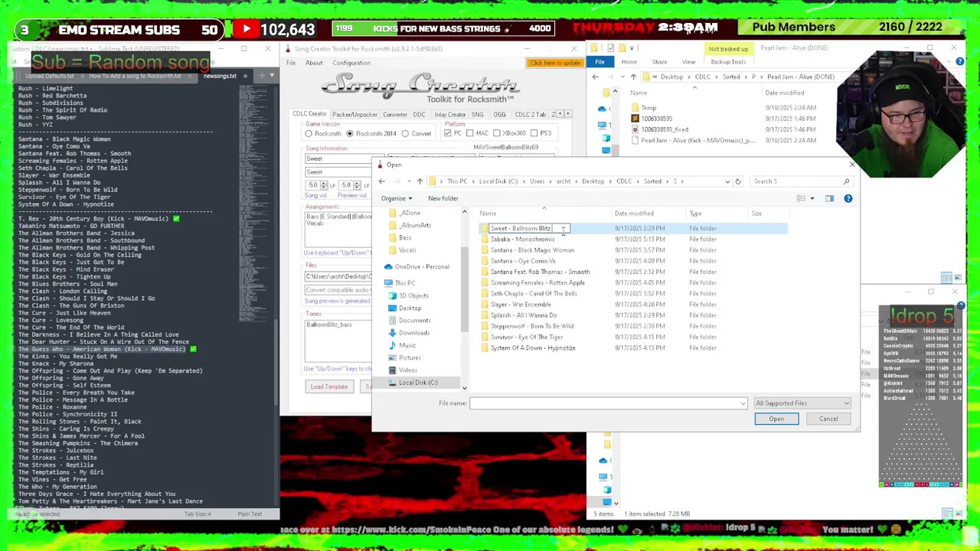Image resolution: width=980 pixels, height=551 pixels.
Task: Toggle the preview pane in Open dialog
Action: (x=829, y=198)
